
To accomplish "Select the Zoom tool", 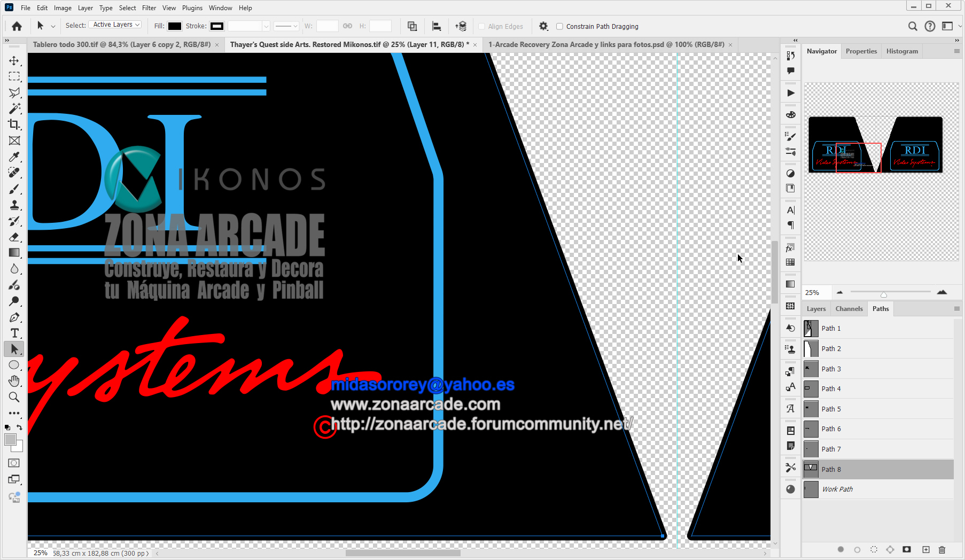I will (14, 397).
